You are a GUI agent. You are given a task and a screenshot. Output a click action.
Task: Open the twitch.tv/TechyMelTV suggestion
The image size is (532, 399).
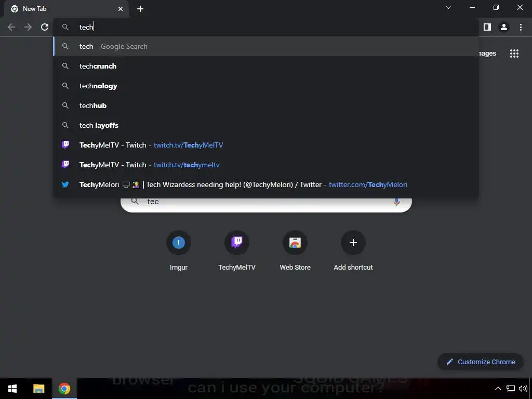coord(266,145)
